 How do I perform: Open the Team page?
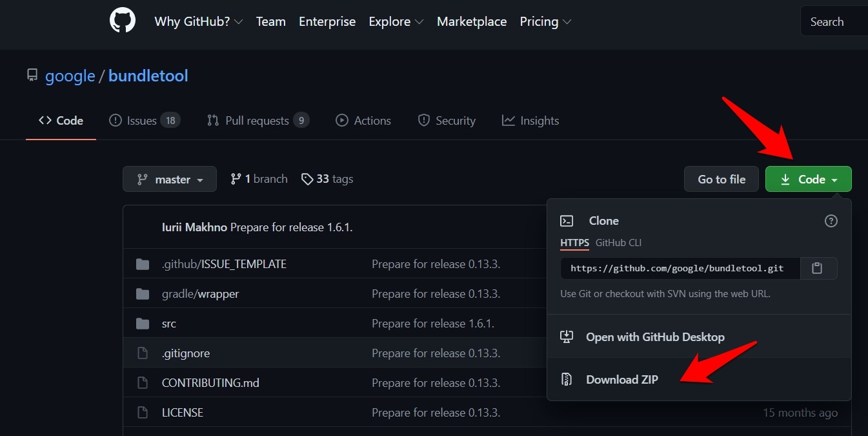click(271, 21)
